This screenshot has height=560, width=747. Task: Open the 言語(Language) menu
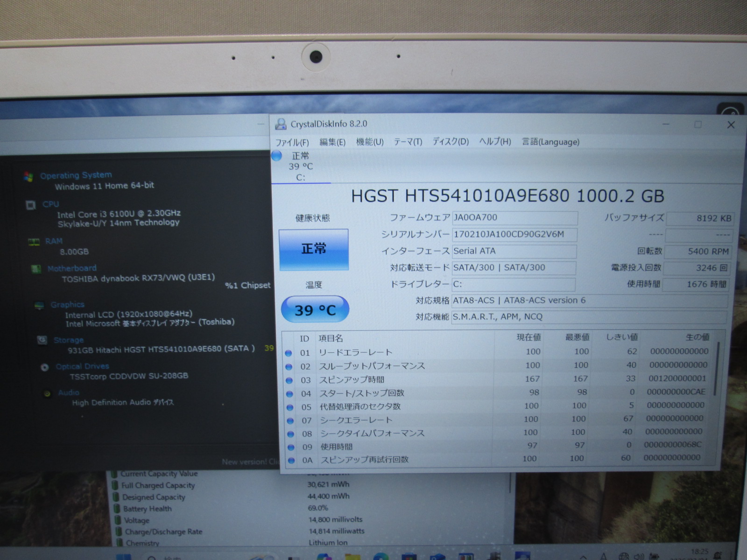click(550, 142)
